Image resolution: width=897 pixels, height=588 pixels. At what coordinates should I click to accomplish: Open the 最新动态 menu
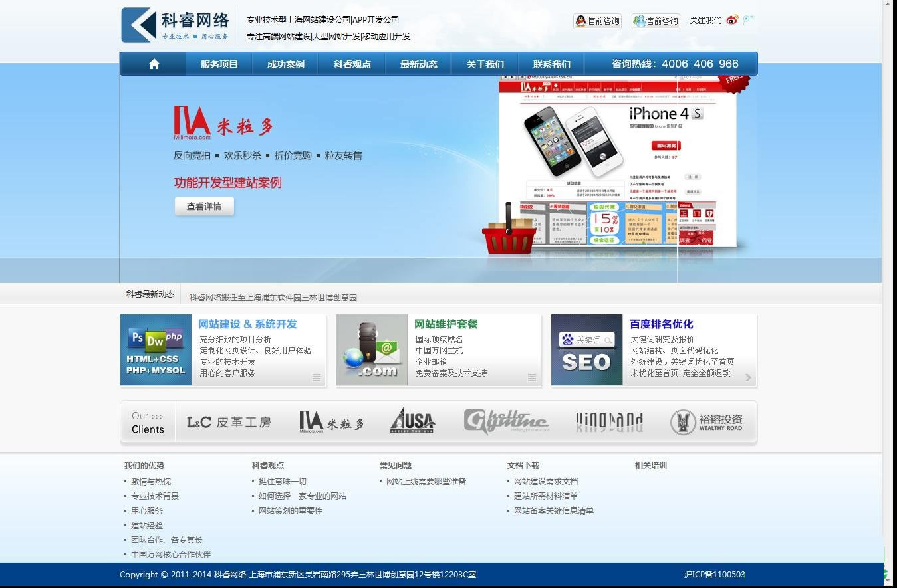(419, 64)
